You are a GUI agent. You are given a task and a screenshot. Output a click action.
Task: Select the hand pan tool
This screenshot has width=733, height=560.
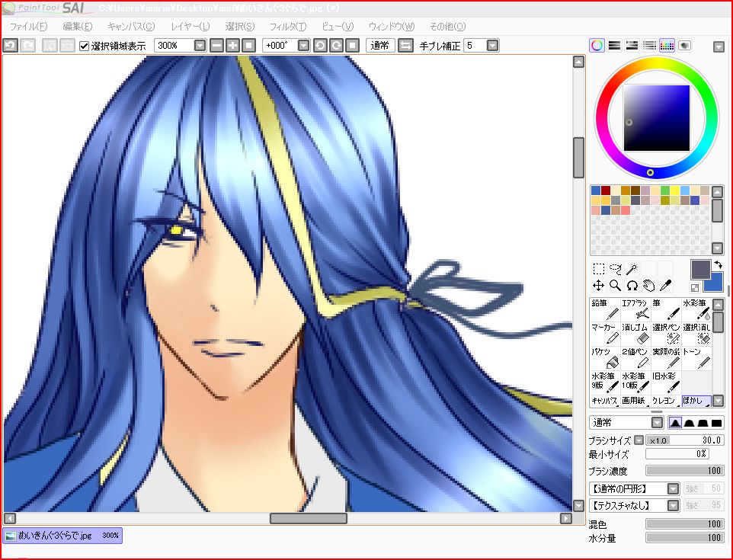coord(649,285)
